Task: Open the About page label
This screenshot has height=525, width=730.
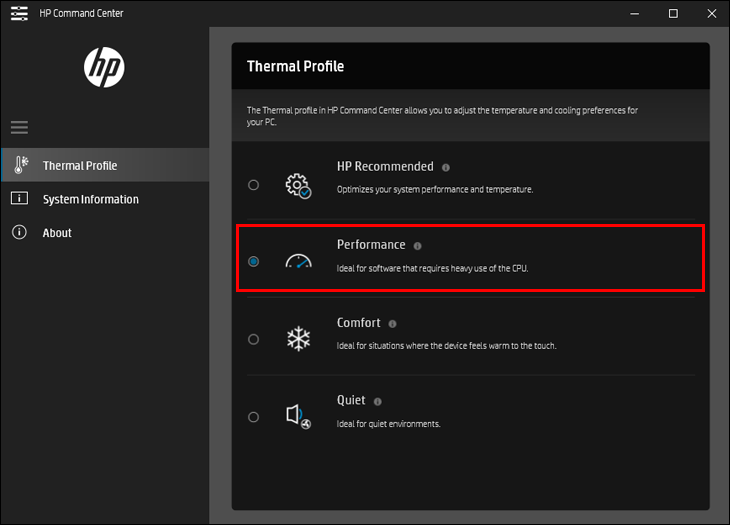Action: tap(57, 233)
